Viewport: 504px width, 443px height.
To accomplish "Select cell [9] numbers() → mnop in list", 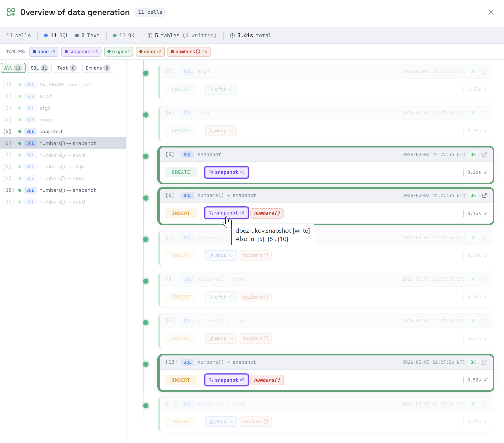I will (x=63, y=178).
